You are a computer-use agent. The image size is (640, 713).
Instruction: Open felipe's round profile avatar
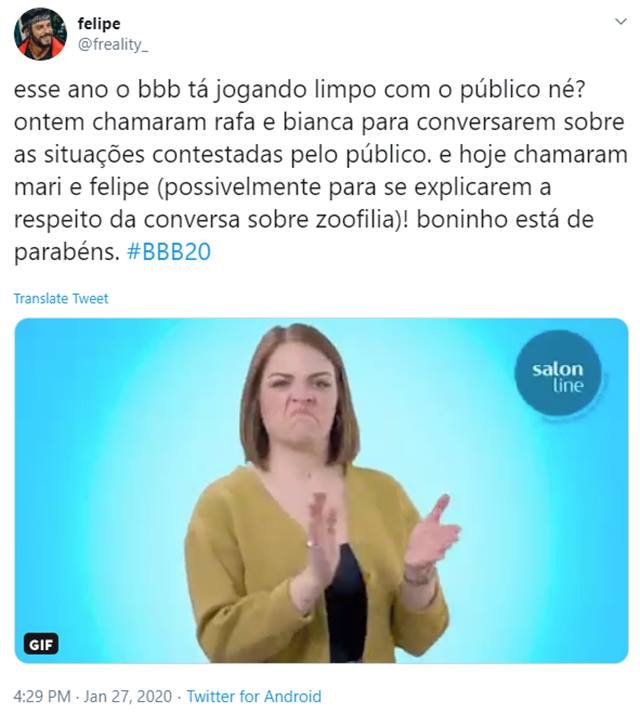coord(40,34)
